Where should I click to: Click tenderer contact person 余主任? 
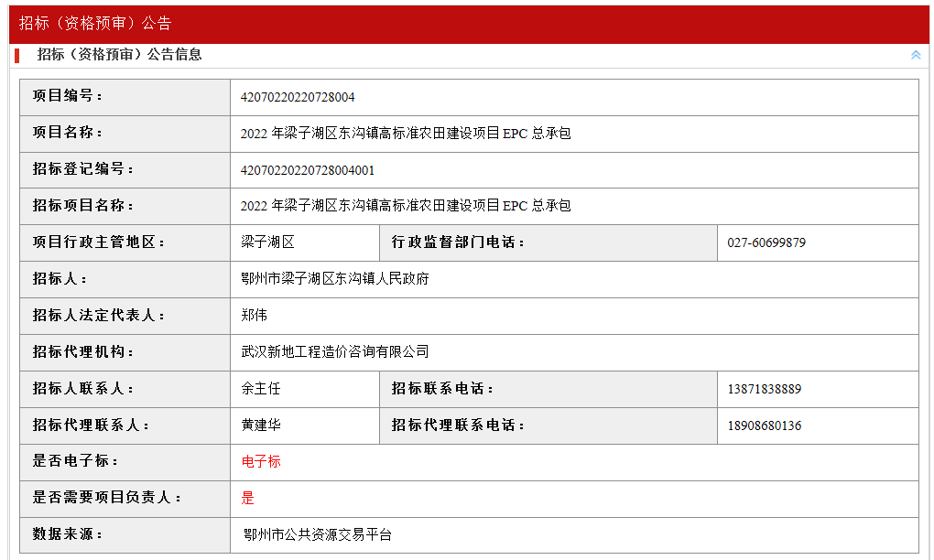coord(261,389)
